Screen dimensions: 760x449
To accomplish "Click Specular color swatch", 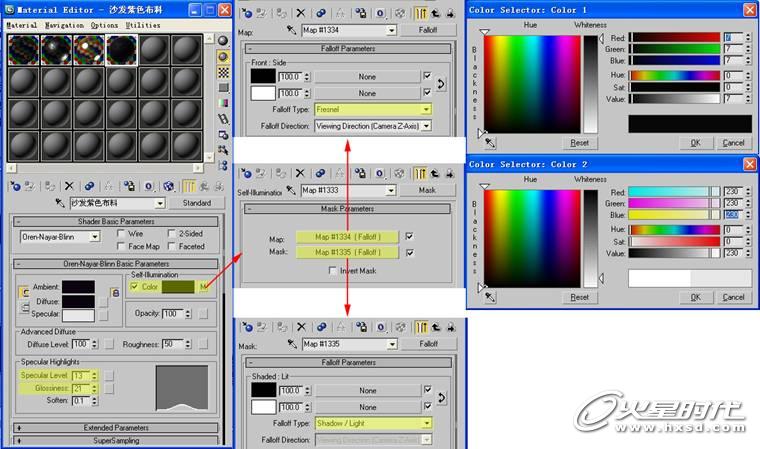I will tap(78, 314).
